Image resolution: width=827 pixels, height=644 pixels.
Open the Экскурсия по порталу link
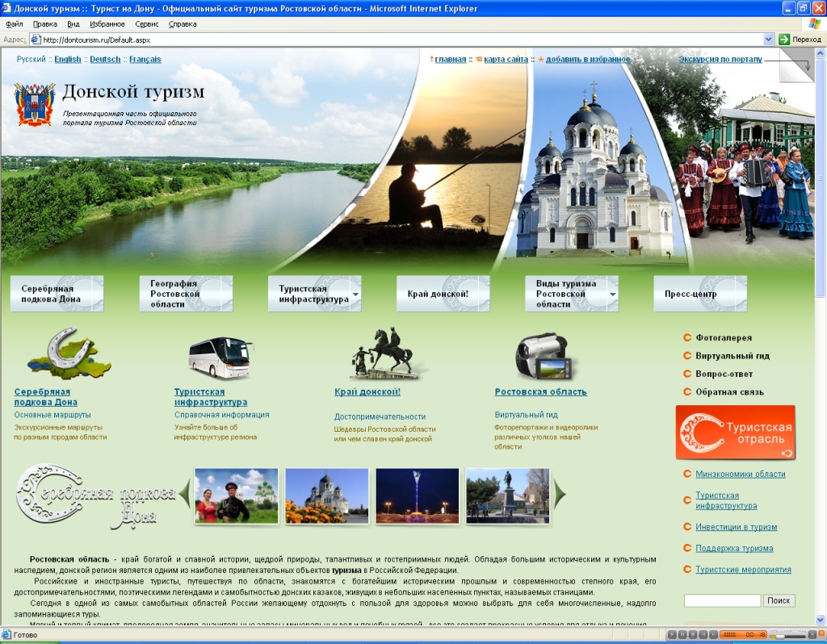point(720,59)
